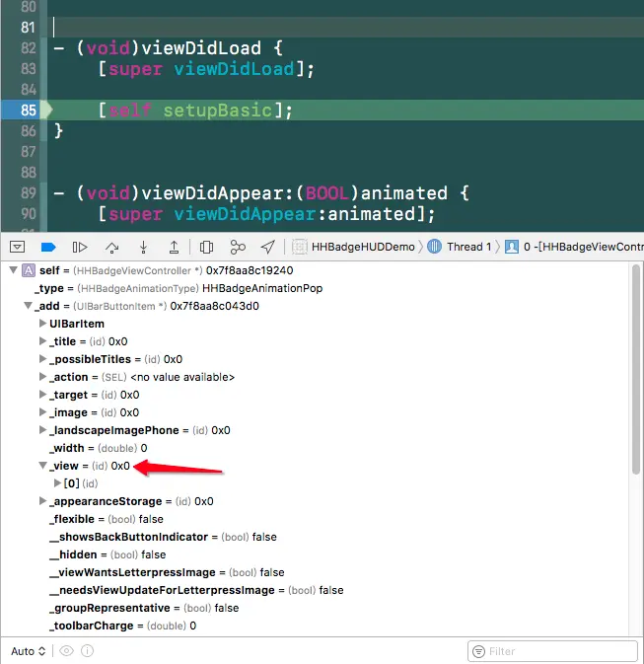Continue program execution
This screenshot has width=644, height=664.
tap(80, 247)
